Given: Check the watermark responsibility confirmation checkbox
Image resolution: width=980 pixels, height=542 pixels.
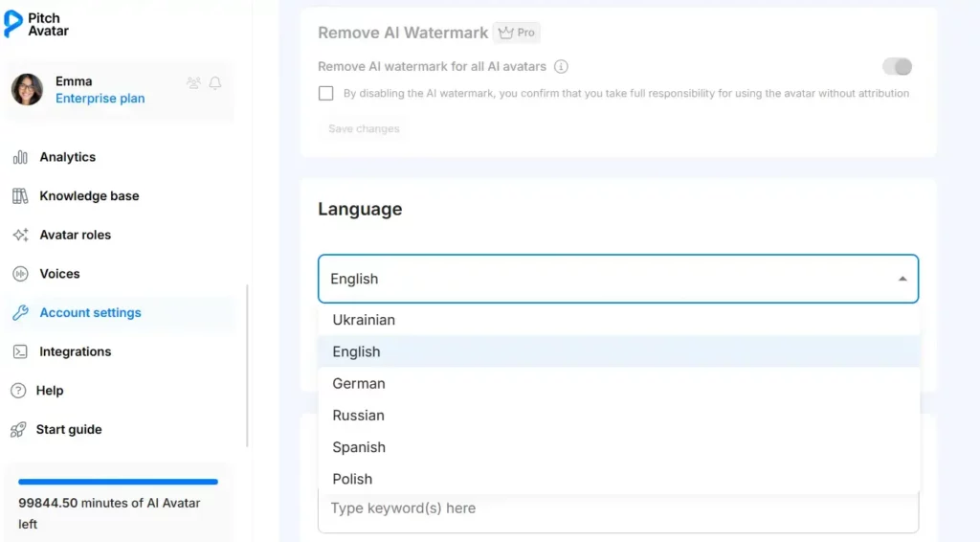Looking at the screenshot, I should tap(326, 94).
